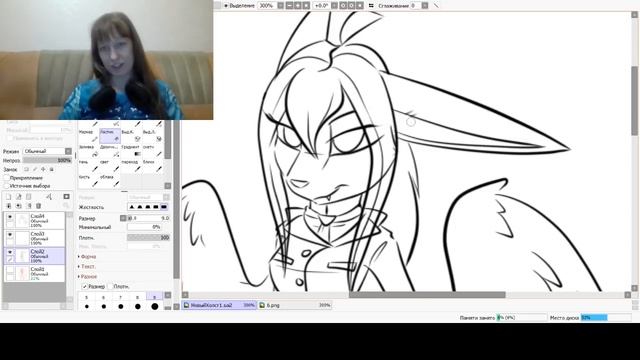Select the Слой1 layer
Viewport: 640px width, 360px height.
click(x=34, y=273)
